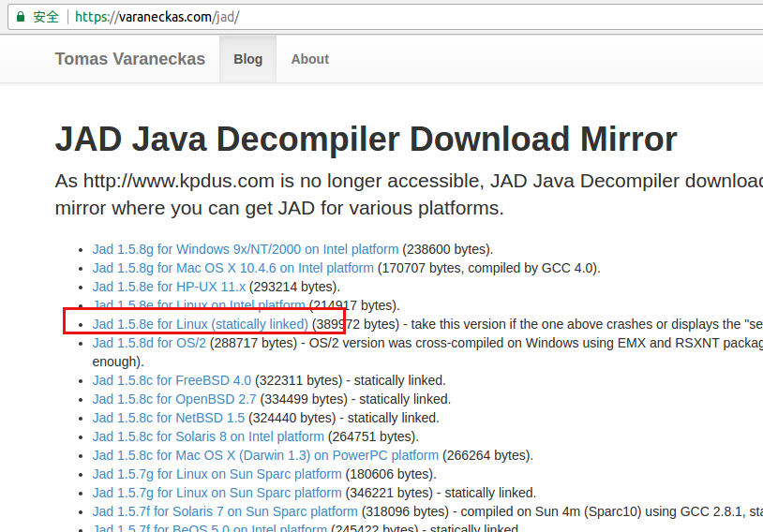Download Jad 1.5.8c for FreeBSD 4.0
Screen dimensions: 763x532
[172, 380]
